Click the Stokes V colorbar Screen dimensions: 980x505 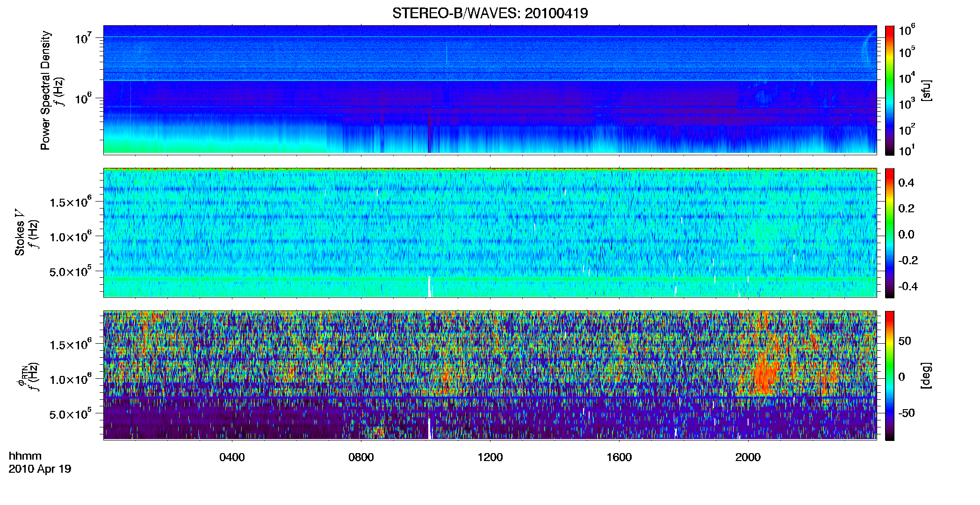(x=890, y=233)
